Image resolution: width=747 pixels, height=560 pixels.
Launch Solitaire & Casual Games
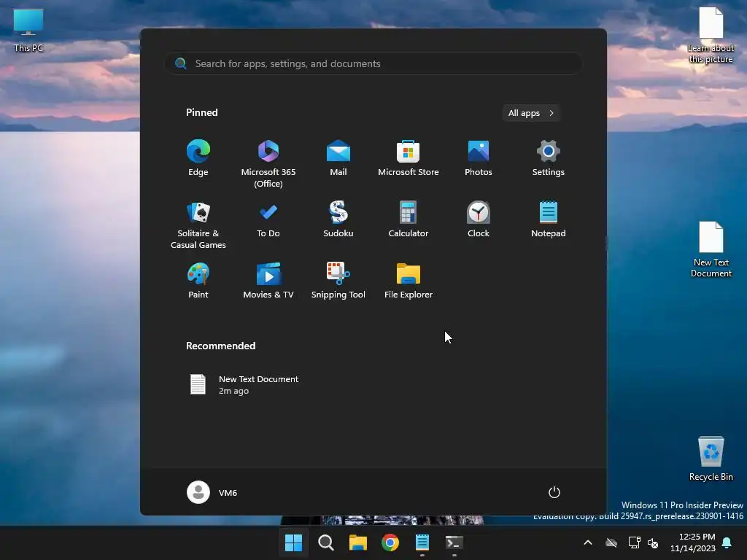coord(198,225)
